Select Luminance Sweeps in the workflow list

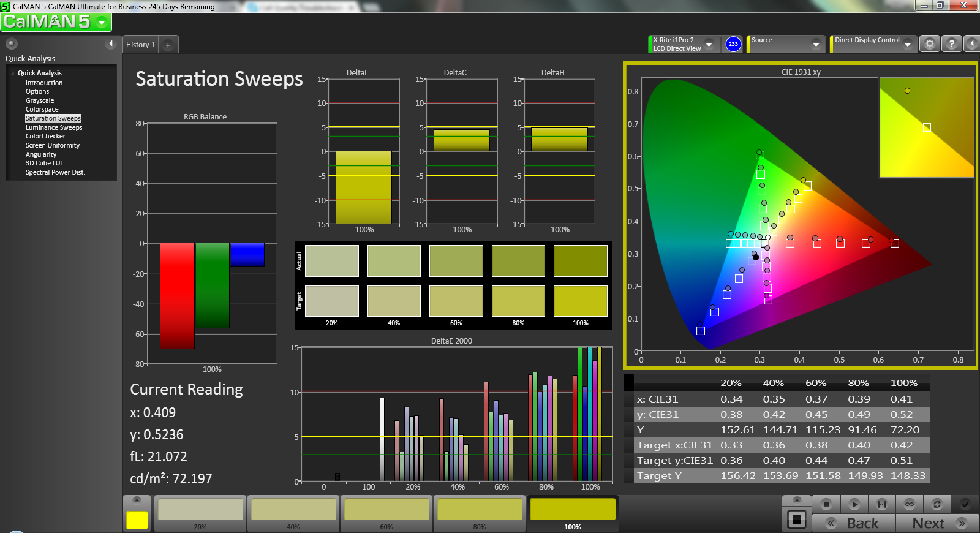pos(54,127)
